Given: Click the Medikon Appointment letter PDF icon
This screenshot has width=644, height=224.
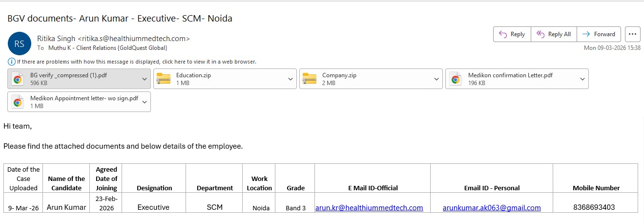Looking at the screenshot, I should point(18,102).
